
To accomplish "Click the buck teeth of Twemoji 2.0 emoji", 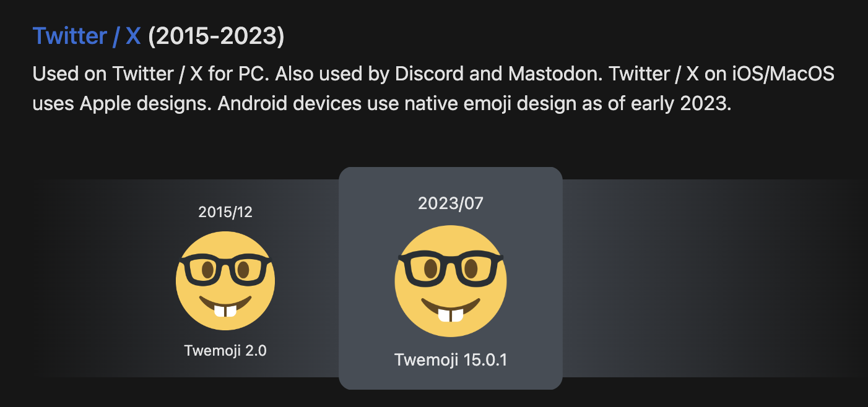I will 225,311.
